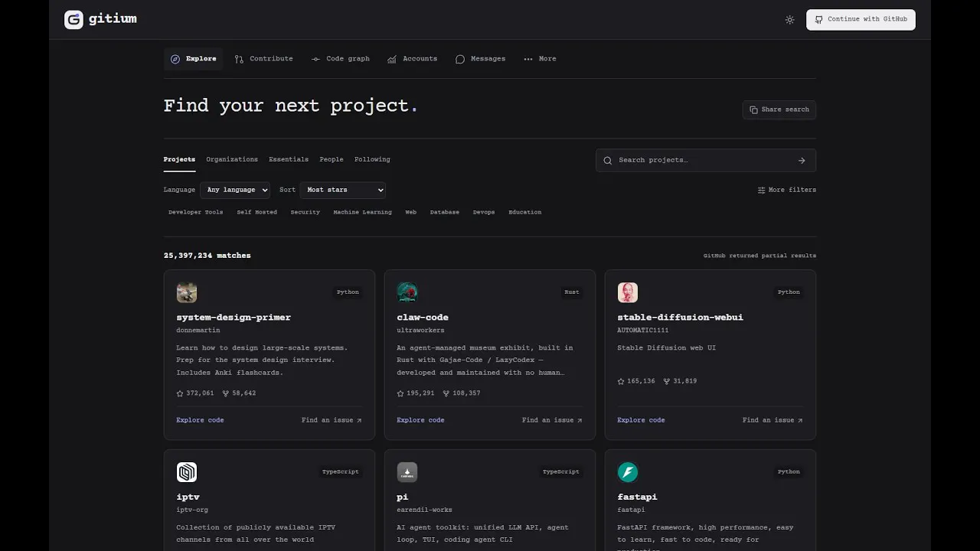Open the system-design-primer project title
This screenshot has height=551, width=980.
234,318
